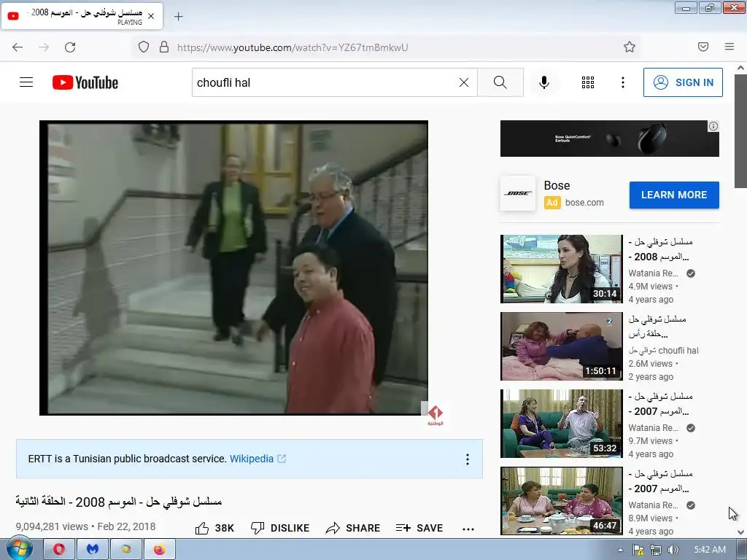Viewport: 747px width, 560px height.
Task: Save the page to Pocket with its icon
Action: [x=703, y=47]
